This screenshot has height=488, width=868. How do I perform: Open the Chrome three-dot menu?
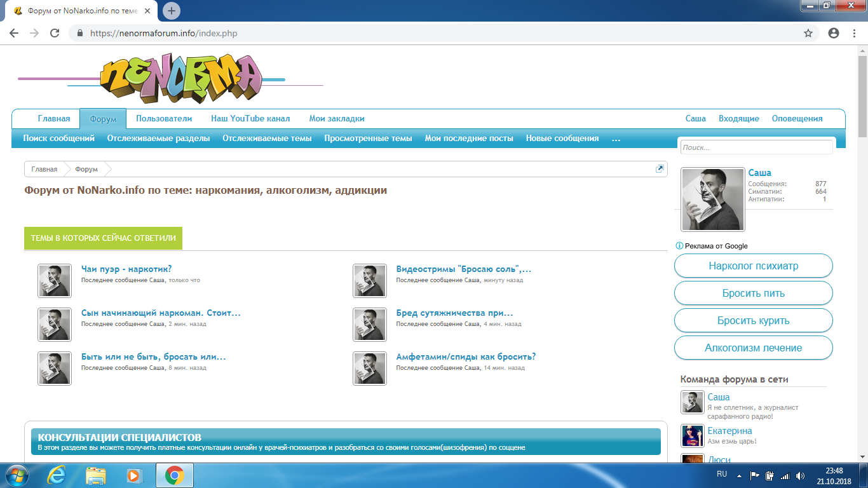[x=855, y=33]
